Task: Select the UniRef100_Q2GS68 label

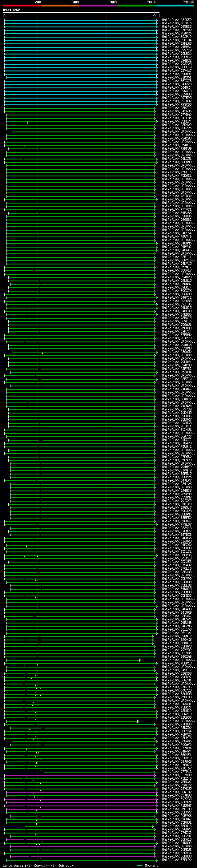Action: pos(177,673)
